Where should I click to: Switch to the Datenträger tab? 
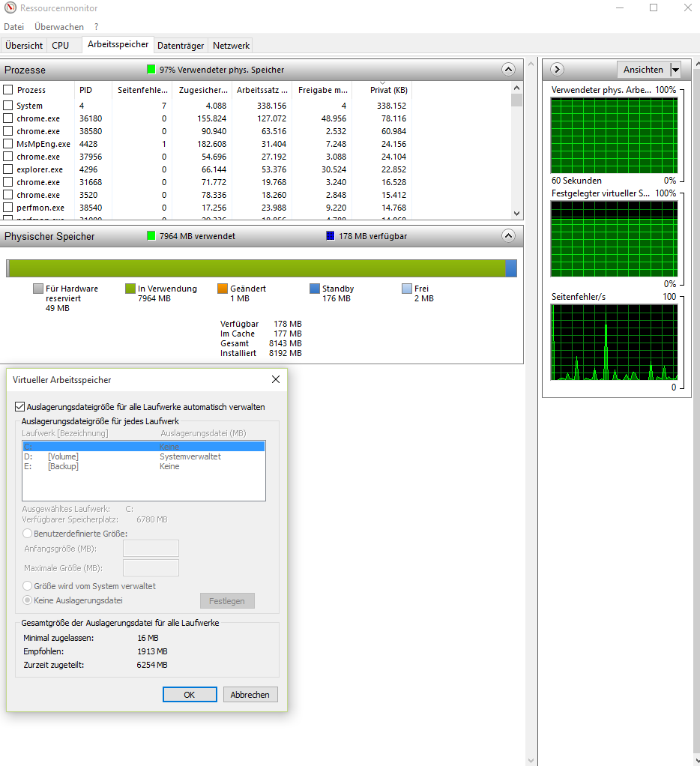coord(181,46)
